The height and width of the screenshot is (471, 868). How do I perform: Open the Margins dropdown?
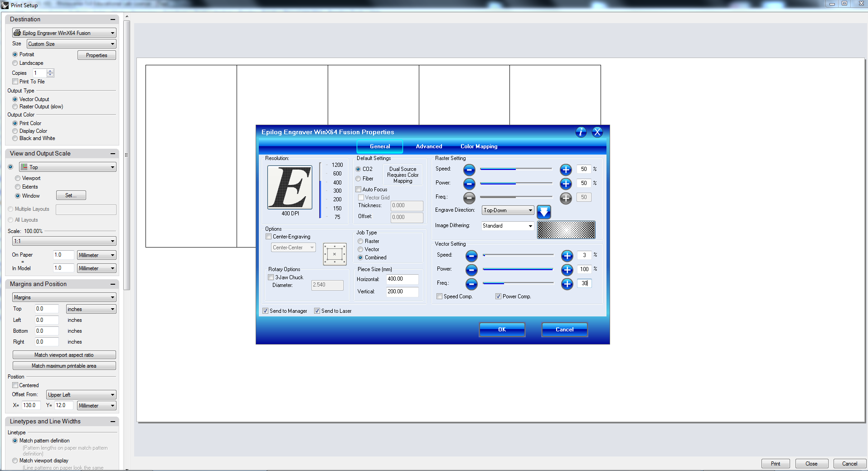point(64,297)
